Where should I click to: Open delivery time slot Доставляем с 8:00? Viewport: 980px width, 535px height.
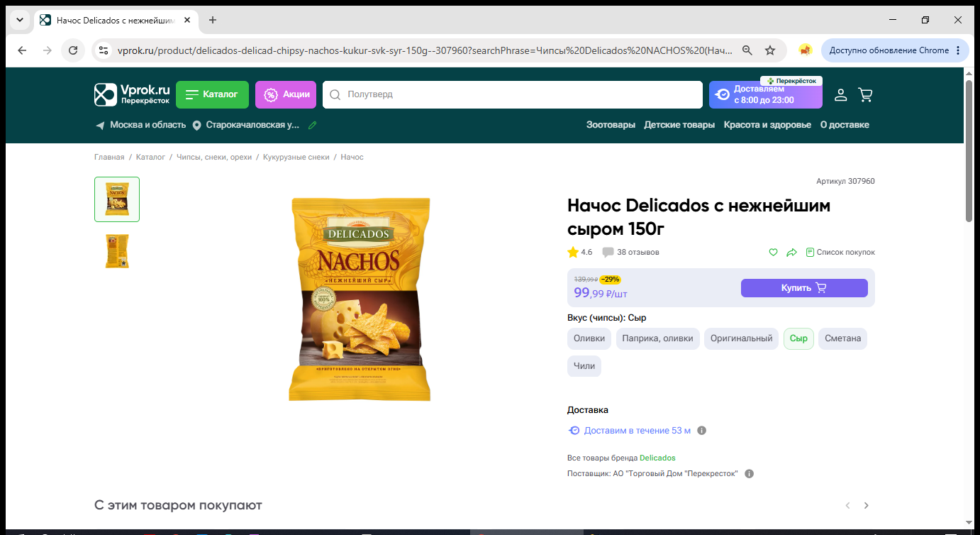pos(766,94)
